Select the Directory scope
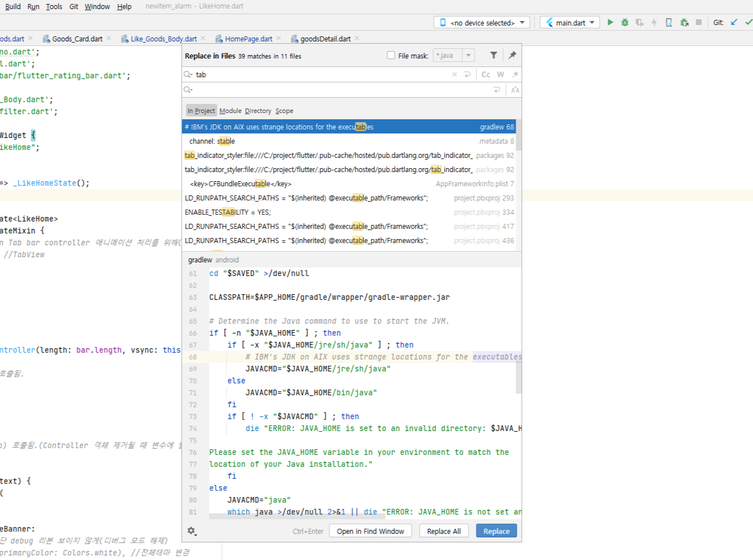753x560 pixels. [x=258, y=111]
